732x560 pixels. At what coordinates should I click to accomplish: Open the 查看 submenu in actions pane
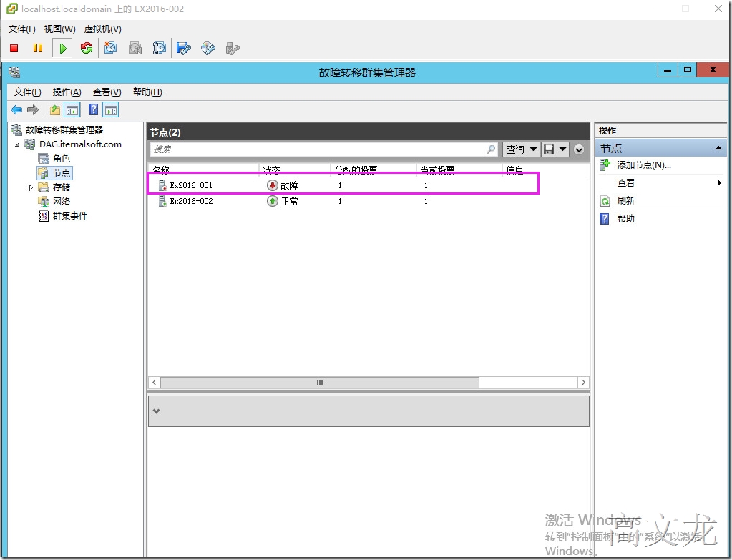pos(661,183)
